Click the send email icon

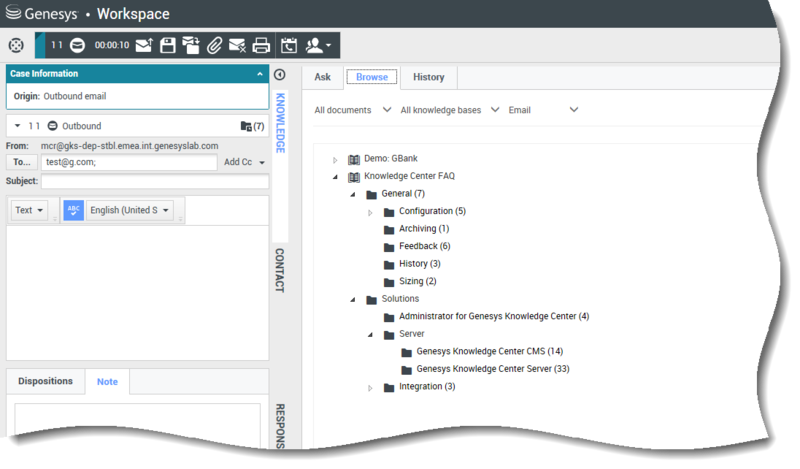(144, 45)
